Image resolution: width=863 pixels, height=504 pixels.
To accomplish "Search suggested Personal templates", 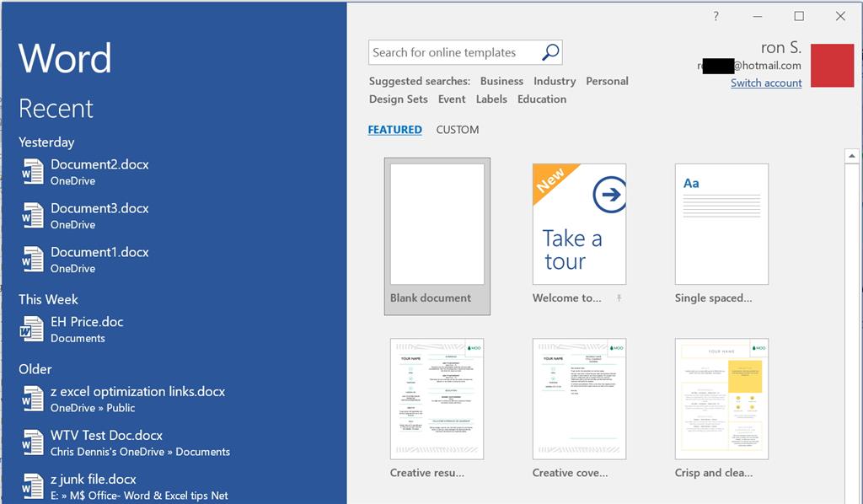I will (607, 82).
